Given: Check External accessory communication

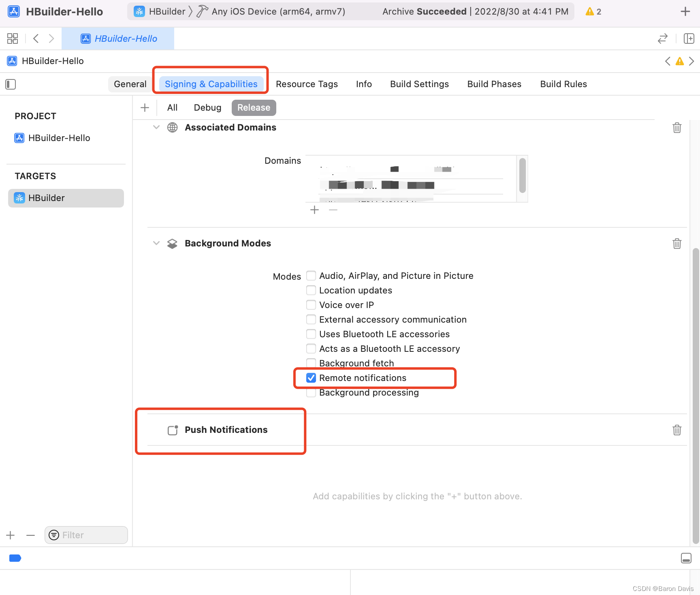Looking at the screenshot, I should pyautogui.click(x=311, y=319).
